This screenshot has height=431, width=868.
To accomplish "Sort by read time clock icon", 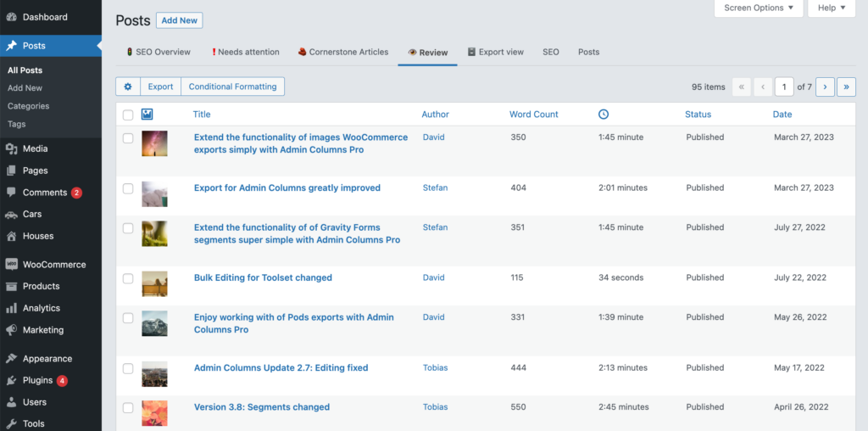I will 604,115.
